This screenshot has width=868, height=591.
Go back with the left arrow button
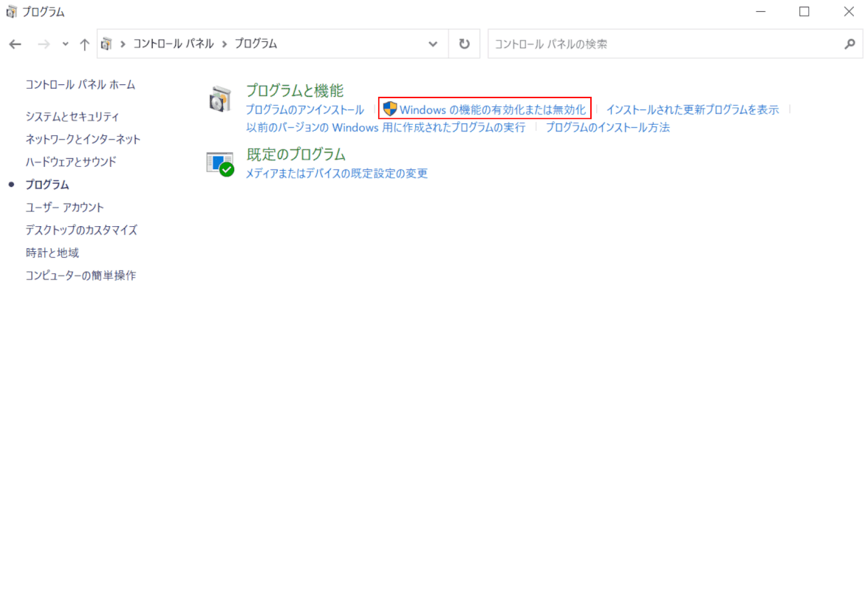tap(15, 44)
